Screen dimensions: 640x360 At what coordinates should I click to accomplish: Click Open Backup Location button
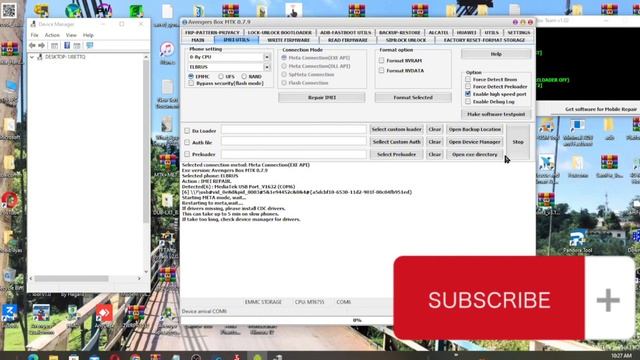pyautogui.click(x=474, y=129)
